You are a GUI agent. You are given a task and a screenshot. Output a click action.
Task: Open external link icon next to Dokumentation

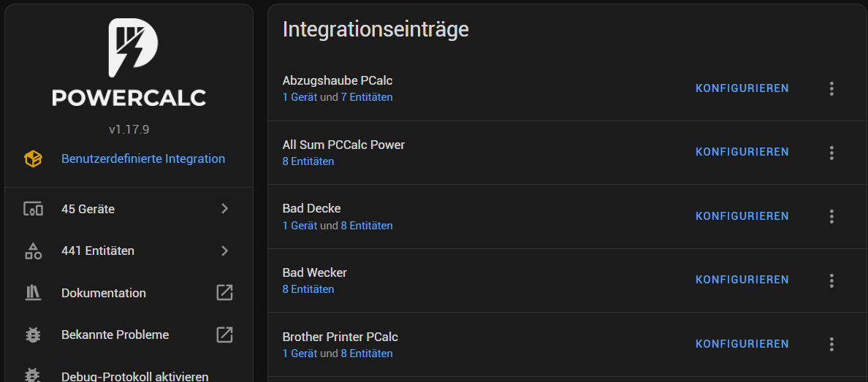pos(224,293)
